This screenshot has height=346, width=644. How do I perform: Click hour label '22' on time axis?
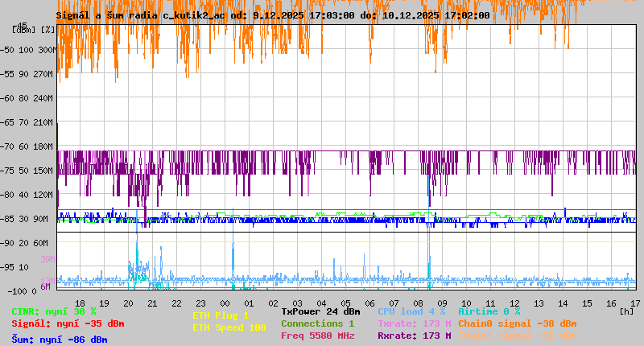tap(176, 303)
